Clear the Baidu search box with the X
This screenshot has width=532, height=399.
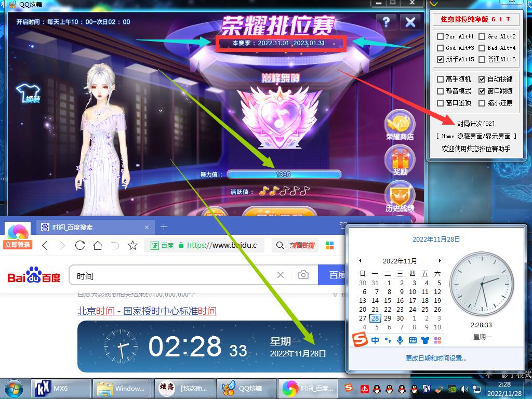tap(281, 275)
